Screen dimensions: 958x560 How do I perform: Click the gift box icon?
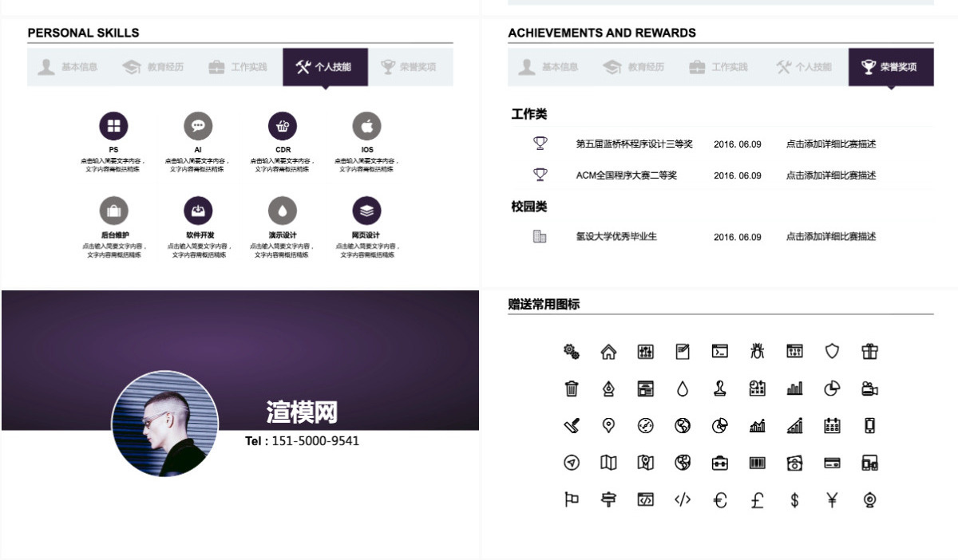point(869,351)
